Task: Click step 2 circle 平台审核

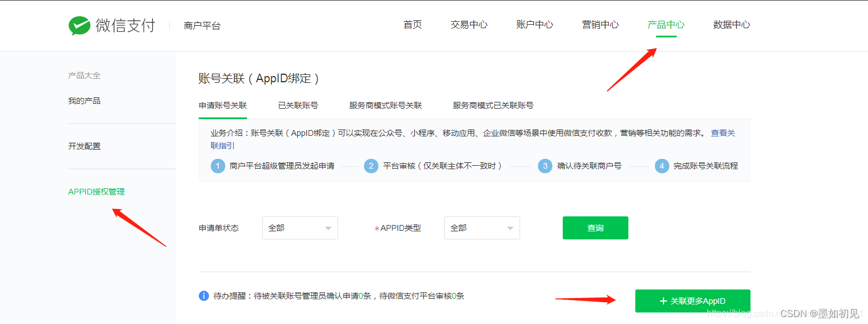Action: click(371, 166)
